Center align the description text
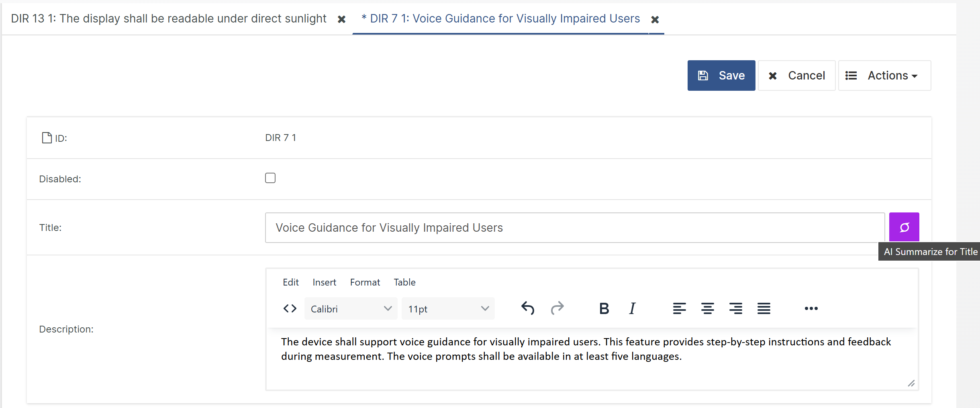This screenshot has width=980, height=408. (x=707, y=308)
